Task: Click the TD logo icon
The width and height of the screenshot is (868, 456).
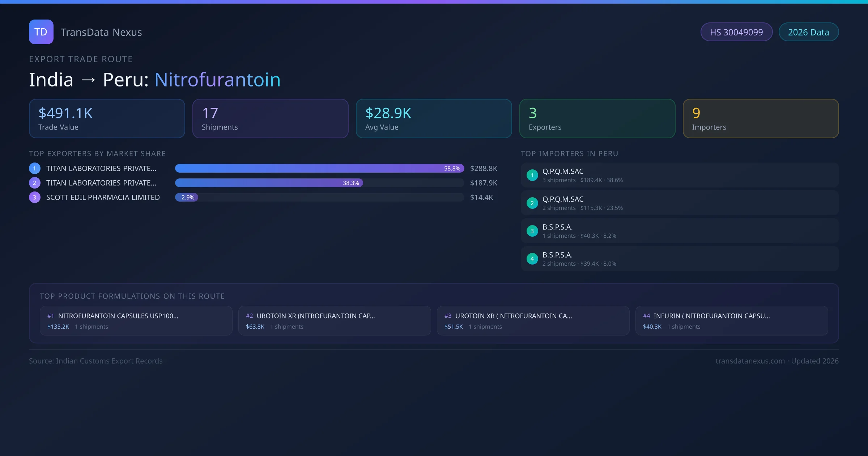Action: click(41, 32)
